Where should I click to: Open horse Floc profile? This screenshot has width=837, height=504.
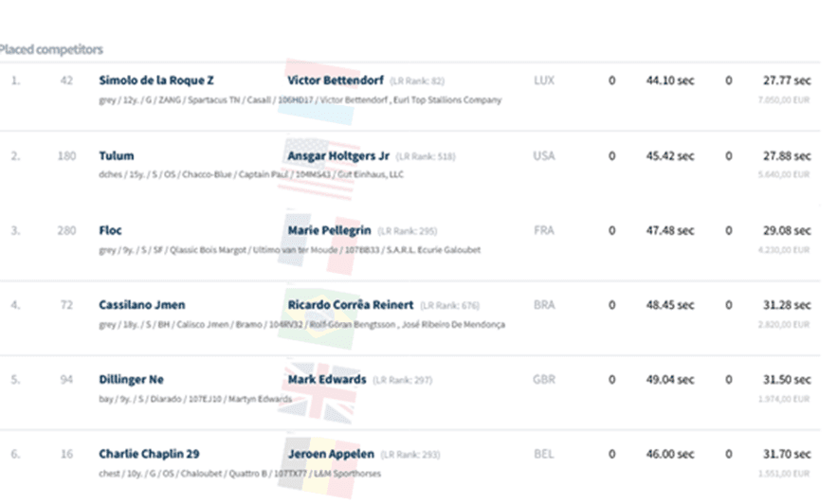point(110,230)
